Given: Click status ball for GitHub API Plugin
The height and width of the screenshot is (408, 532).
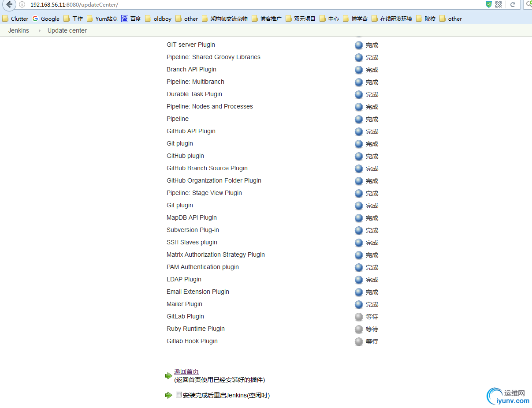Looking at the screenshot, I should point(359,131).
